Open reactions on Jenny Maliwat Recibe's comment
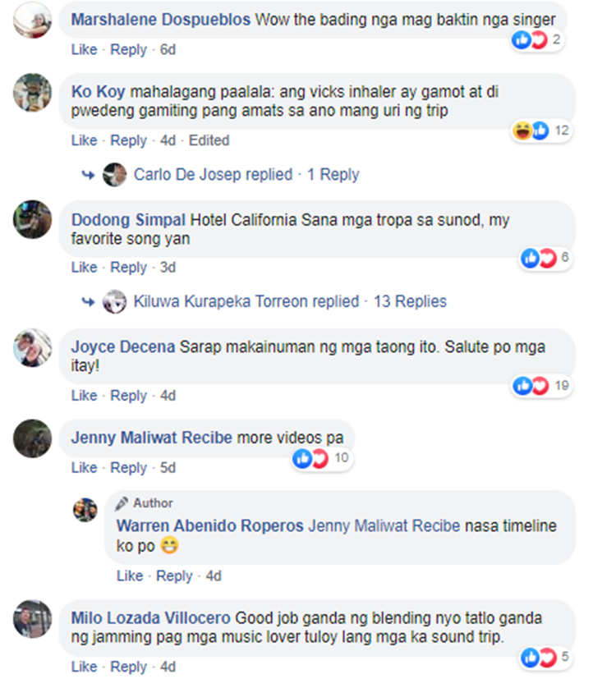The height and width of the screenshot is (688, 616). 322,459
